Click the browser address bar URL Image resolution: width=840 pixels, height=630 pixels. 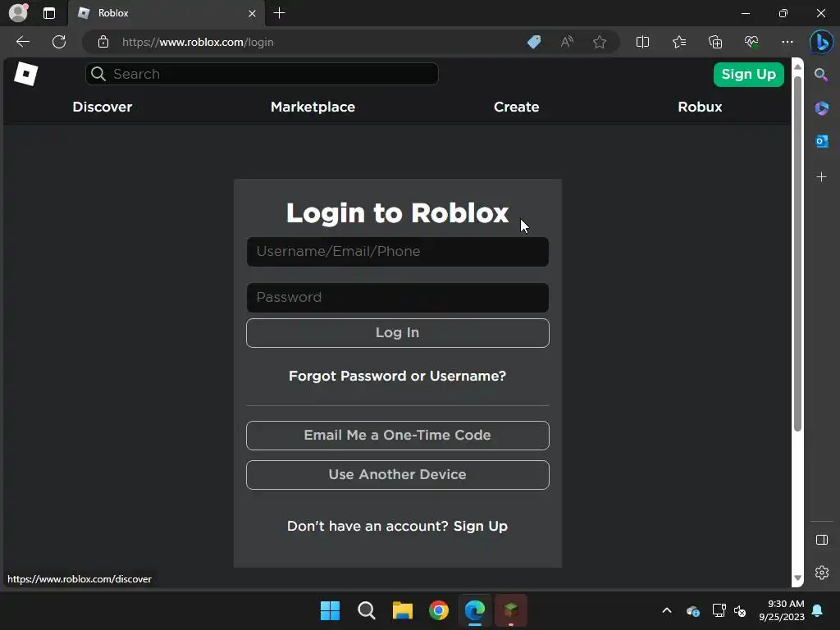[198, 42]
